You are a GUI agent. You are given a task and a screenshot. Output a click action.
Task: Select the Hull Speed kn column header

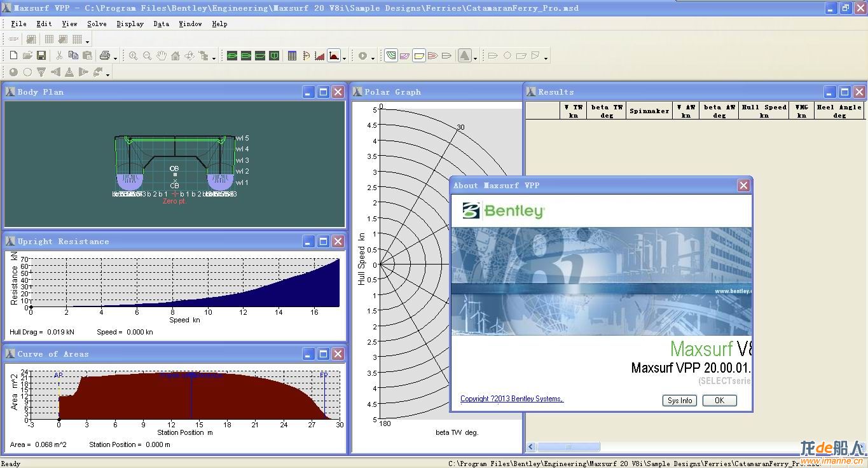pos(764,111)
